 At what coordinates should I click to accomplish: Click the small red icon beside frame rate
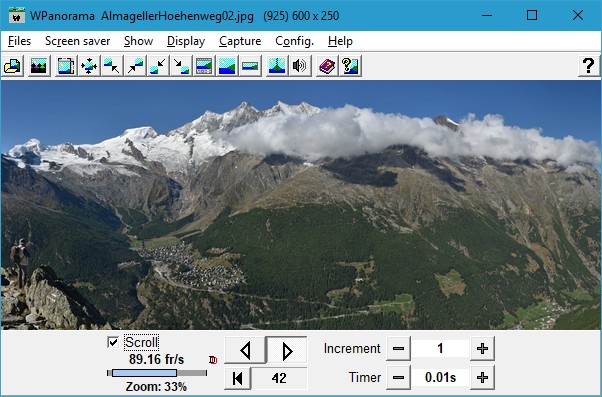click(x=213, y=360)
